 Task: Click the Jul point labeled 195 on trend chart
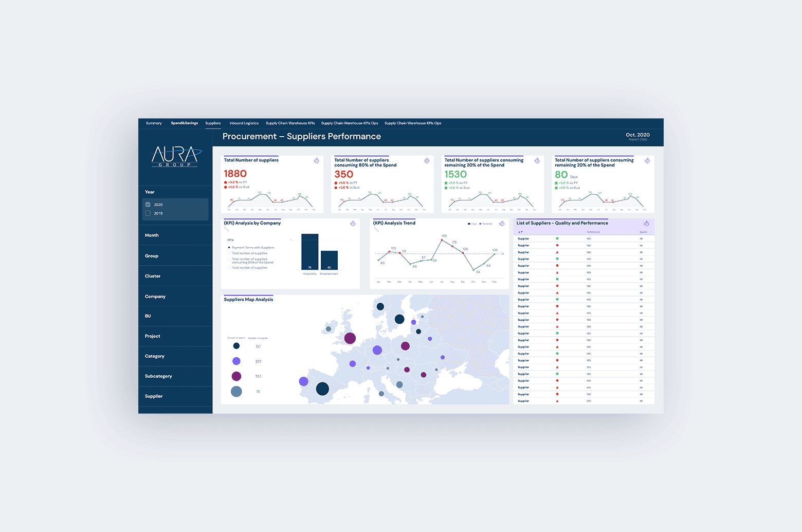[x=441, y=240]
